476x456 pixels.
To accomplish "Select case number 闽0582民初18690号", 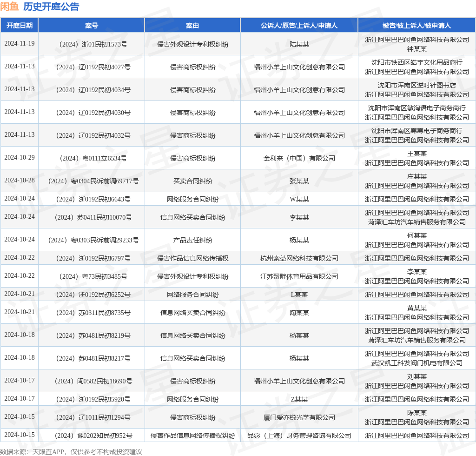I will pyautogui.click(x=93, y=381).
